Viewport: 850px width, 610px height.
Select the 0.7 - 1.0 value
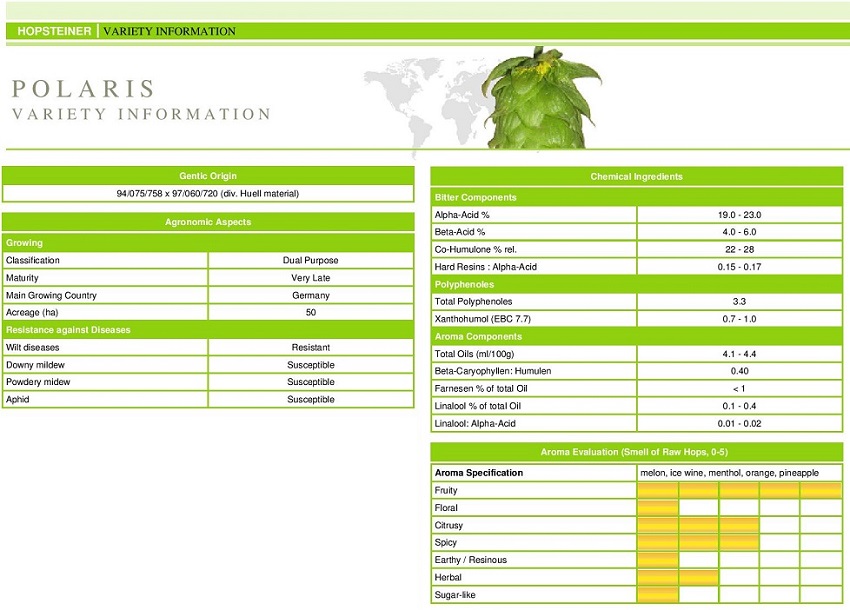point(739,319)
